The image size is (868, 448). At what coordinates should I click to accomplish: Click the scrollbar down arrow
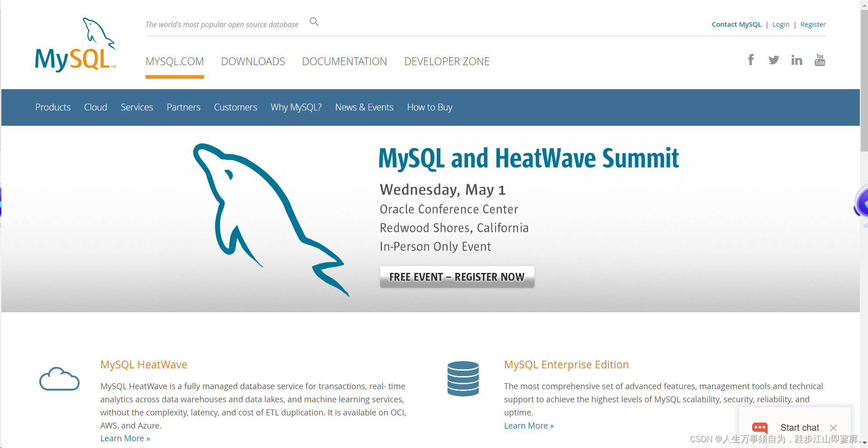click(864, 443)
